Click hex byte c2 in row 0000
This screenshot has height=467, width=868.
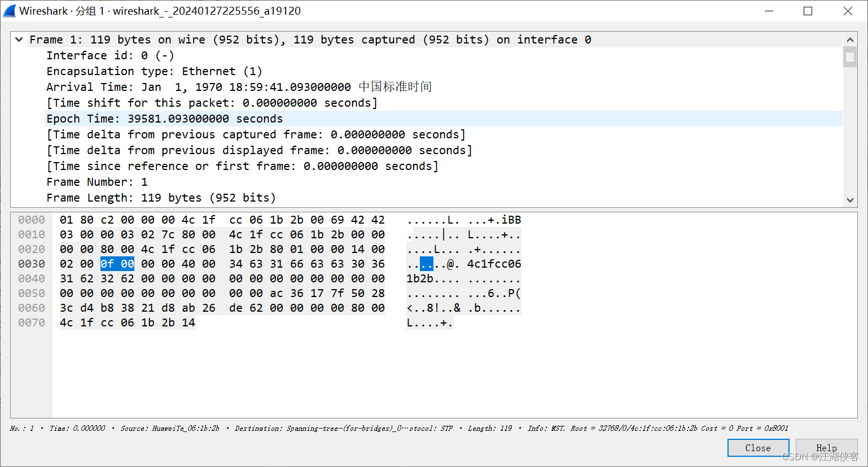[x=107, y=220]
